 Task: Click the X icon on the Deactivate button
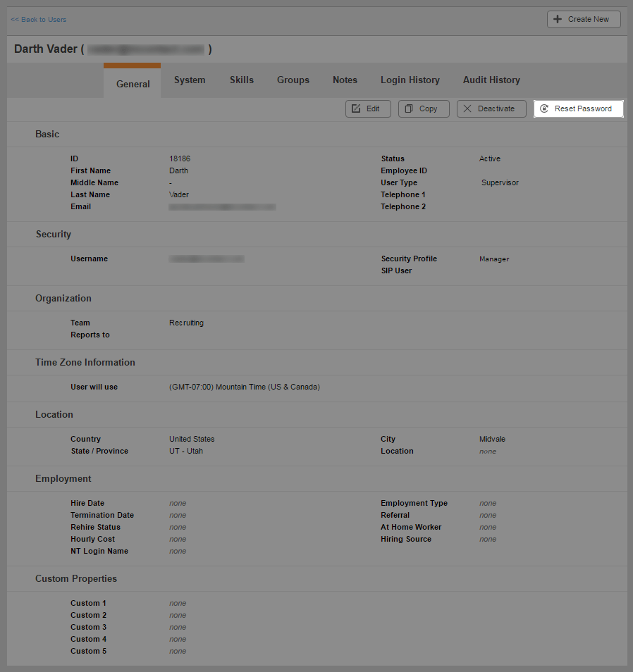(x=467, y=108)
